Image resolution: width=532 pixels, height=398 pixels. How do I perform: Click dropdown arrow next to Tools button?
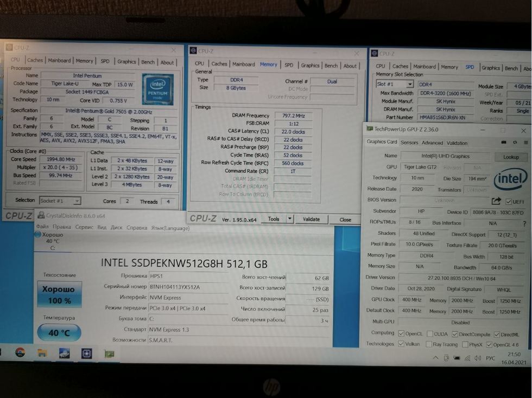[x=290, y=219]
